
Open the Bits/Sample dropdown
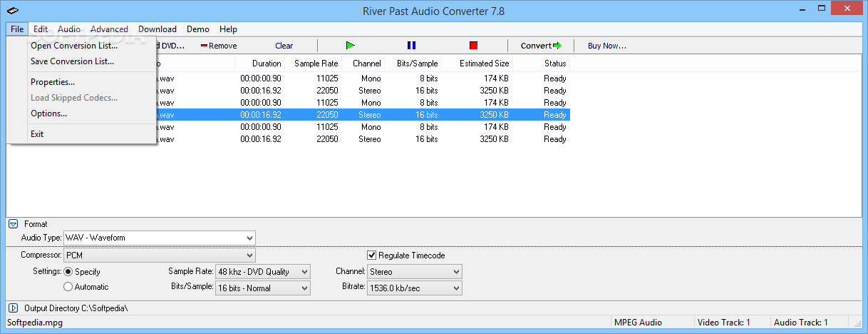click(263, 288)
